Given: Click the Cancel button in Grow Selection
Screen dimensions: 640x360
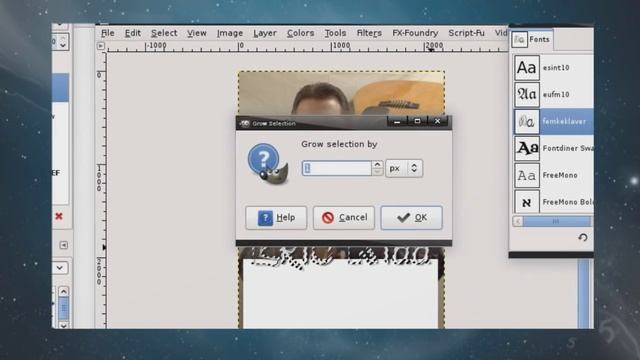Looking at the screenshot, I should pos(344,218).
